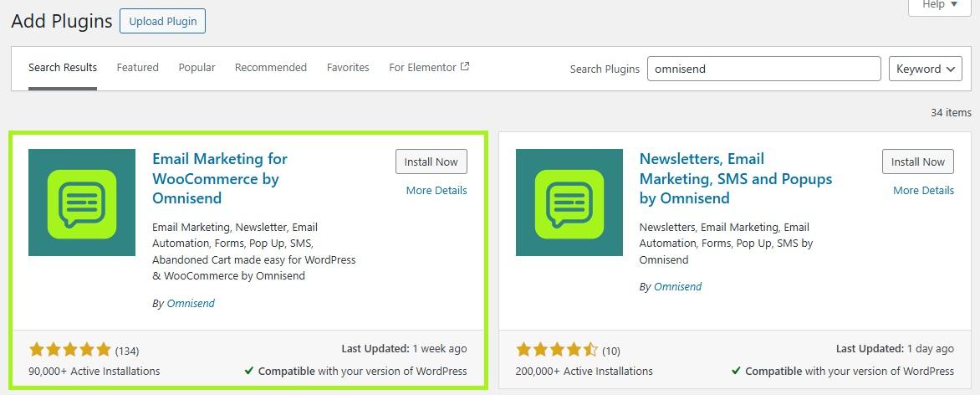This screenshot has width=980, height=395.
Task: Click the Newsletters plugin description paragraph
Action: point(727,244)
